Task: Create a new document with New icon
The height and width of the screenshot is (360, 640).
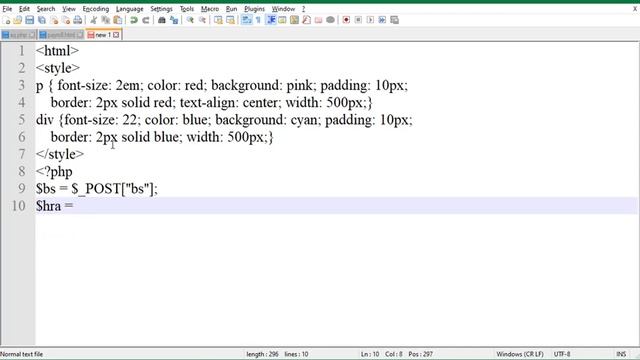Action: (6, 20)
